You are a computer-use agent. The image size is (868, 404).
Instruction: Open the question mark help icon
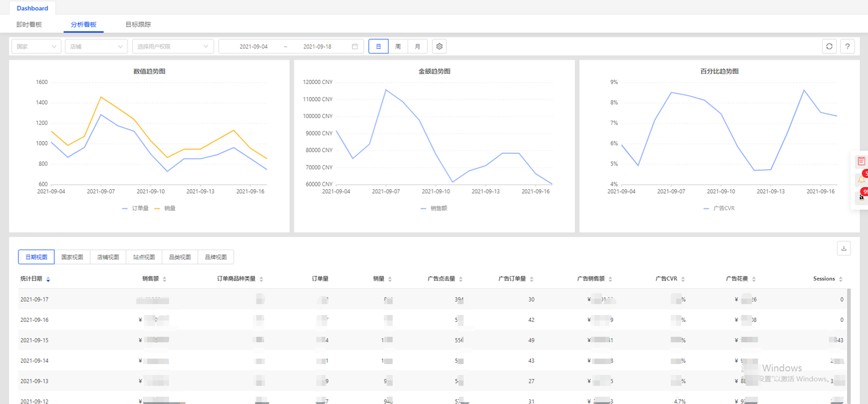click(x=847, y=46)
